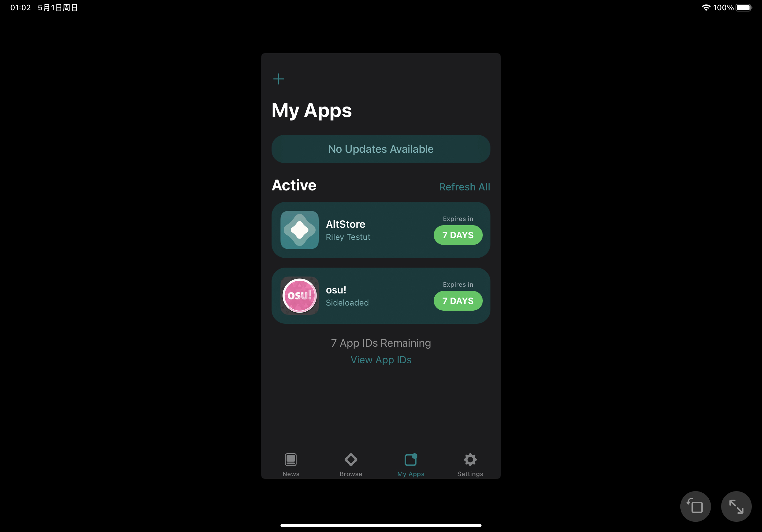
Task: Open the My Apps tab
Action: [411, 464]
